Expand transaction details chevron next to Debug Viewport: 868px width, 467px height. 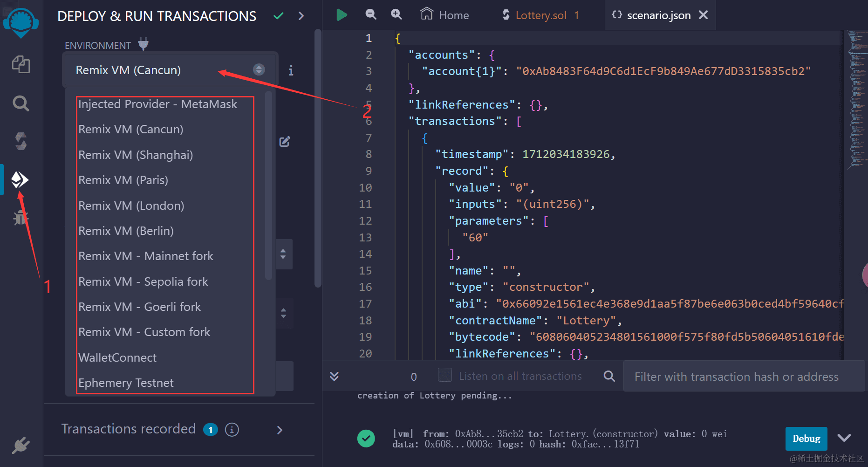[x=844, y=438]
